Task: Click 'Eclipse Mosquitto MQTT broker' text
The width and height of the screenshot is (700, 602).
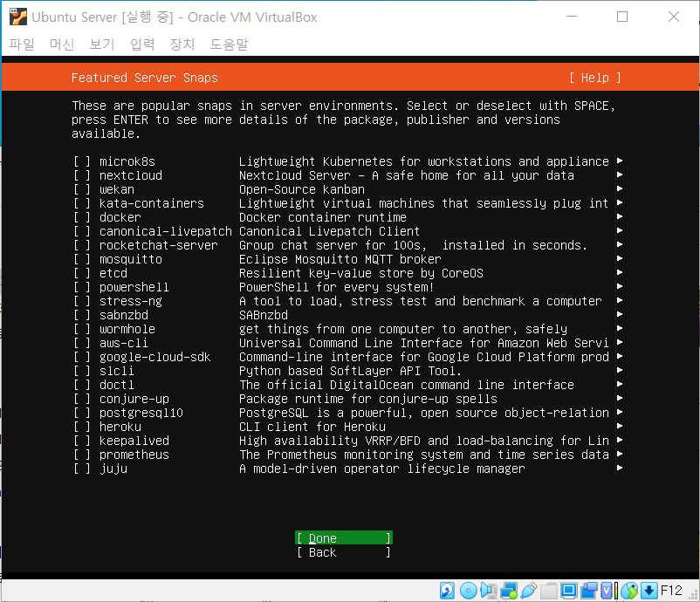Action: click(340, 259)
